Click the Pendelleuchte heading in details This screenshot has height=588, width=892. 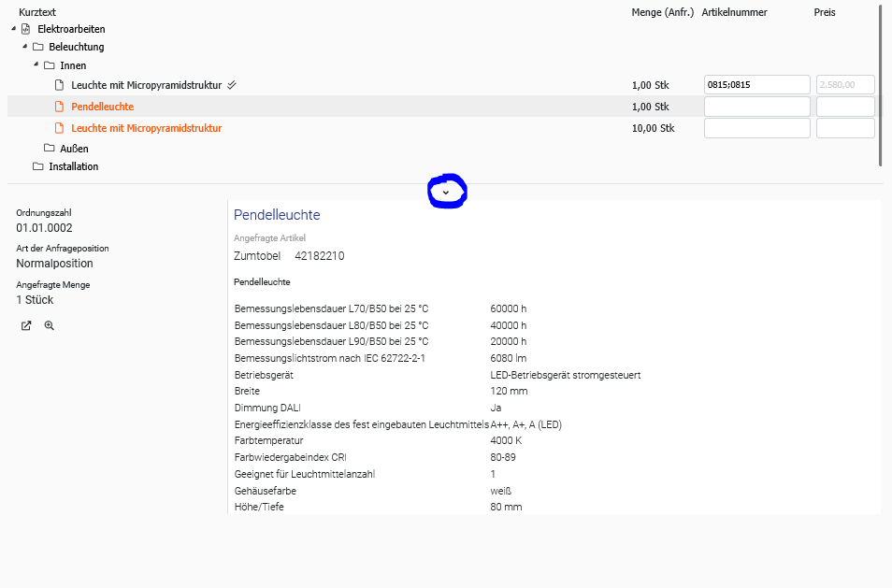[x=277, y=215]
